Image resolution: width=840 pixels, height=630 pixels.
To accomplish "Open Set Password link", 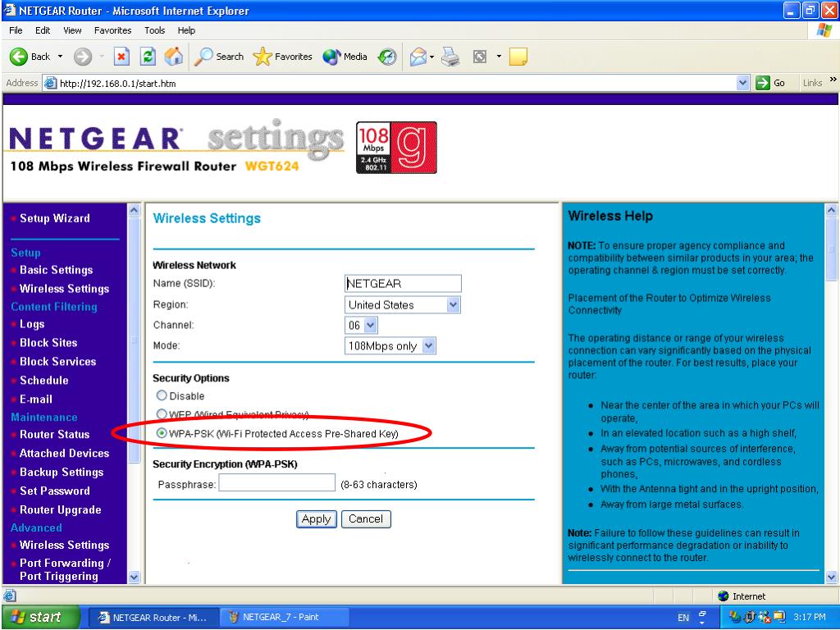I will tap(55, 491).
